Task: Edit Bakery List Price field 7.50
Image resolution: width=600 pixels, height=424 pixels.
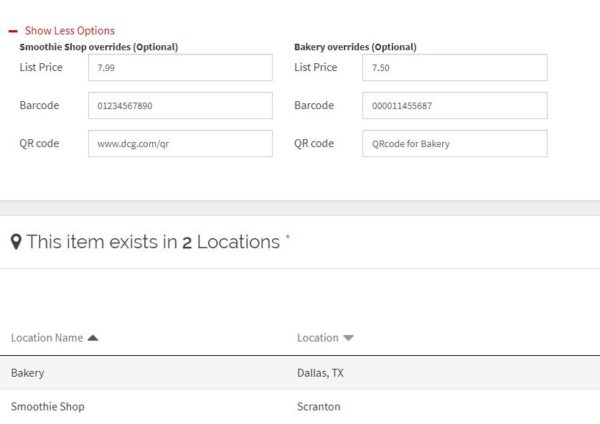Action: click(x=455, y=68)
